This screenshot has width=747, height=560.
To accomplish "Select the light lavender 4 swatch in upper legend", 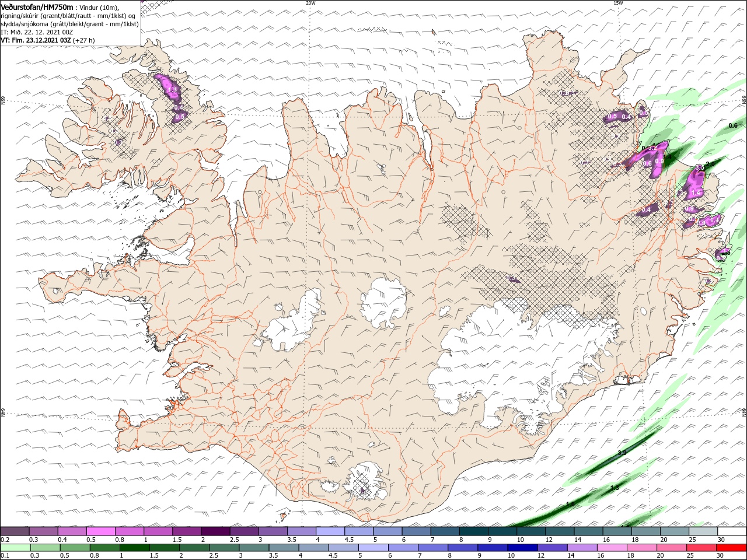I will [x=330, y=531].
